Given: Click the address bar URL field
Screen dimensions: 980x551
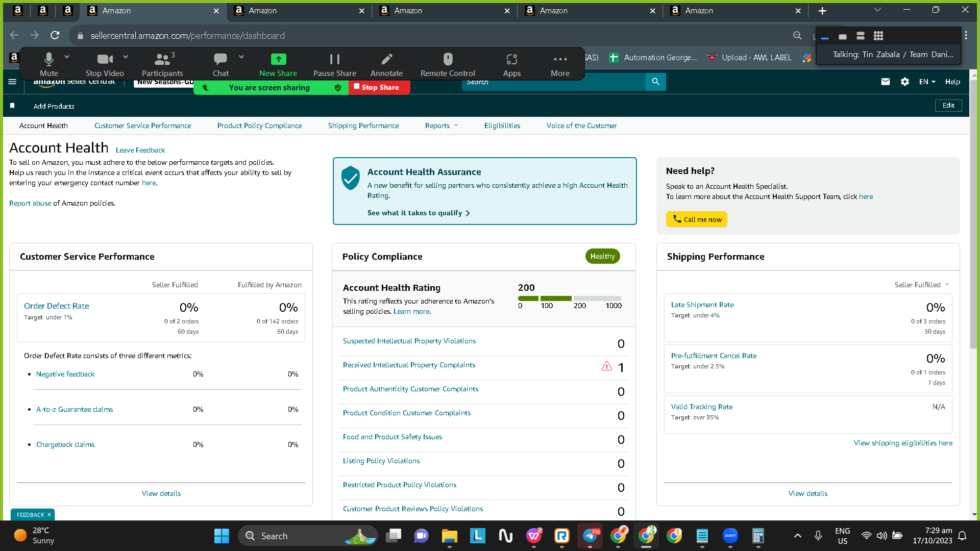Looking at the screenshot, I should (187, 36).
